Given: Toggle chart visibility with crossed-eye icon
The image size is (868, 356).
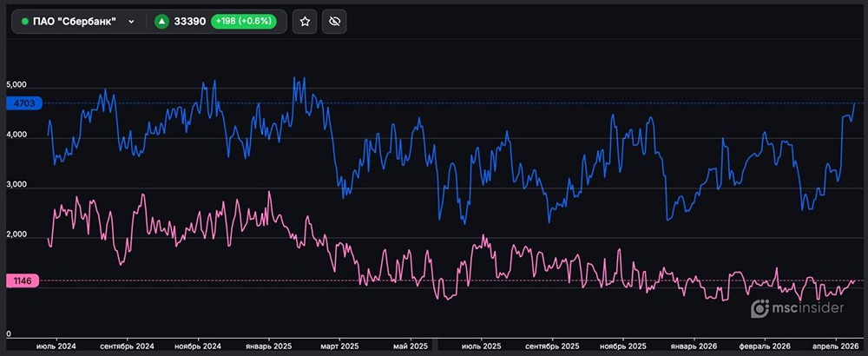Looking at the screenshot, I should point(332,22).
